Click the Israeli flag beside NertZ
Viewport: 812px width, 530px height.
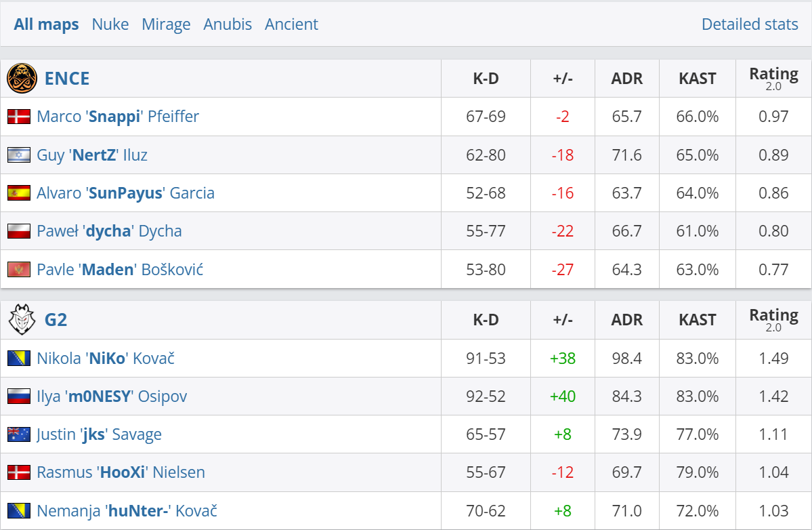coord(18,155)
